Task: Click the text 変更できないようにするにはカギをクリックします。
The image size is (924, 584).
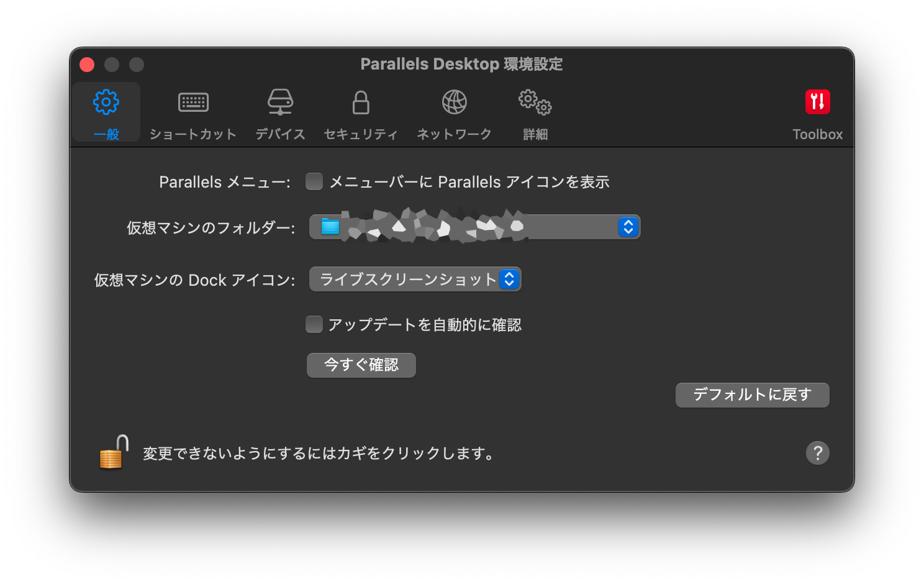Action: [320, 454]
